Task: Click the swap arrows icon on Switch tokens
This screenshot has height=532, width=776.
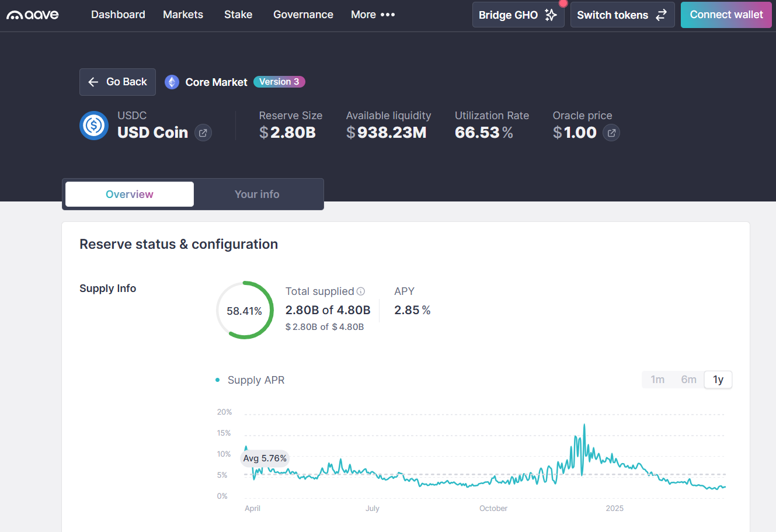Action: [661, 15]
